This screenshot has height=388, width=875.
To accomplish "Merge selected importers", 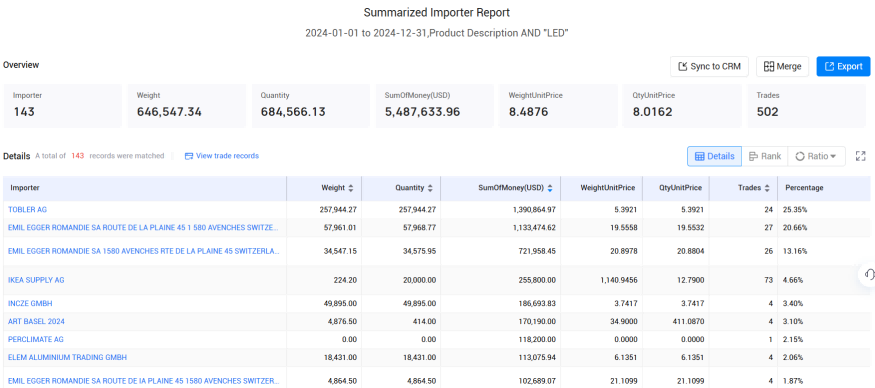I will click(782, 66).
